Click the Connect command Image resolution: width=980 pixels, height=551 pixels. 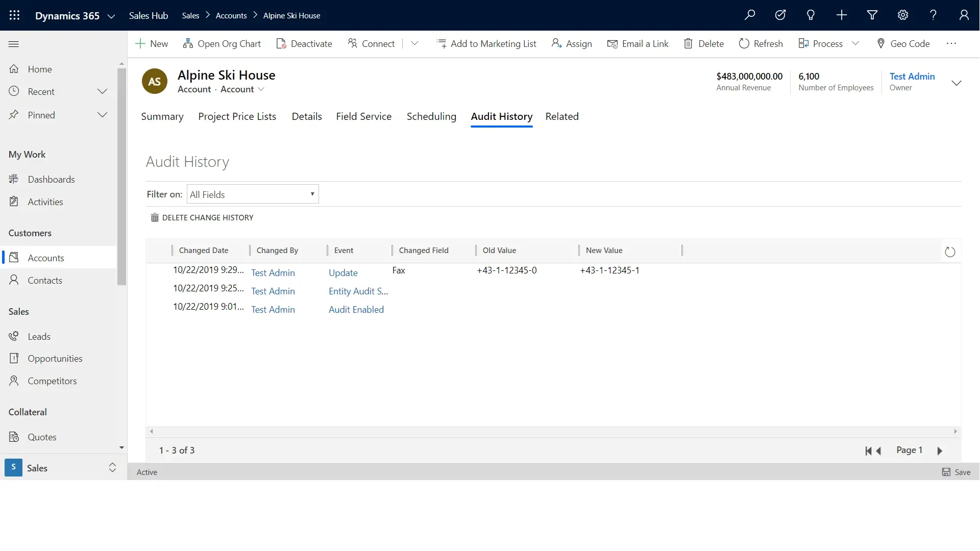coord(371,44)
